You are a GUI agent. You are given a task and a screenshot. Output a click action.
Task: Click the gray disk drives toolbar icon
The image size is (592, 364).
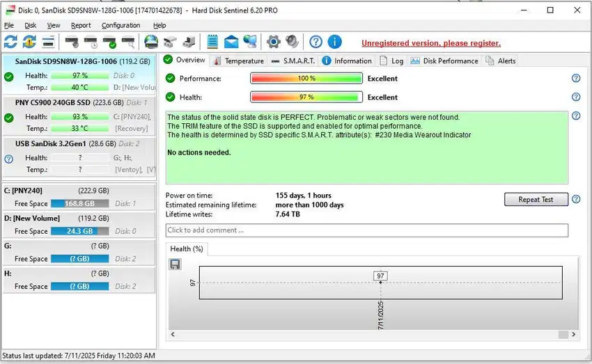click(170, 42)
